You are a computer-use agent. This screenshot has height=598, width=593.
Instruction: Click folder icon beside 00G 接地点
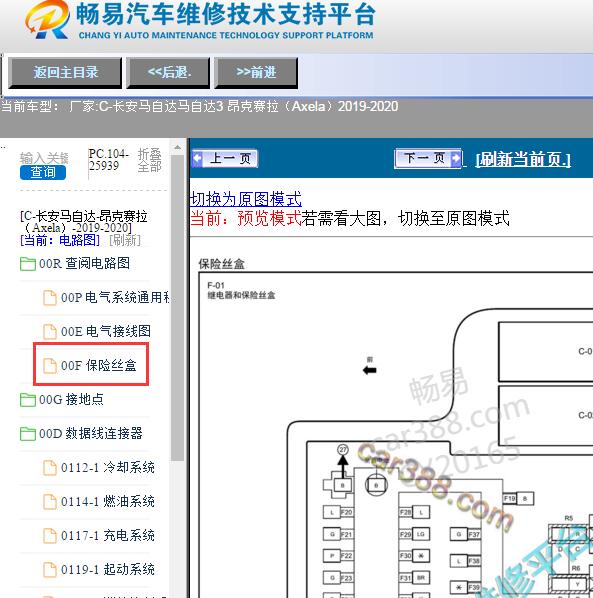[28, 400]
